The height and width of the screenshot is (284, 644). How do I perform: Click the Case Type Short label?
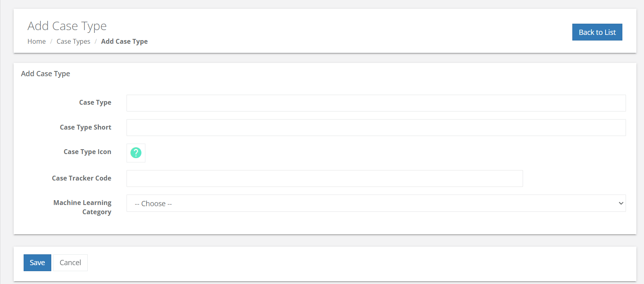[85, 127]
